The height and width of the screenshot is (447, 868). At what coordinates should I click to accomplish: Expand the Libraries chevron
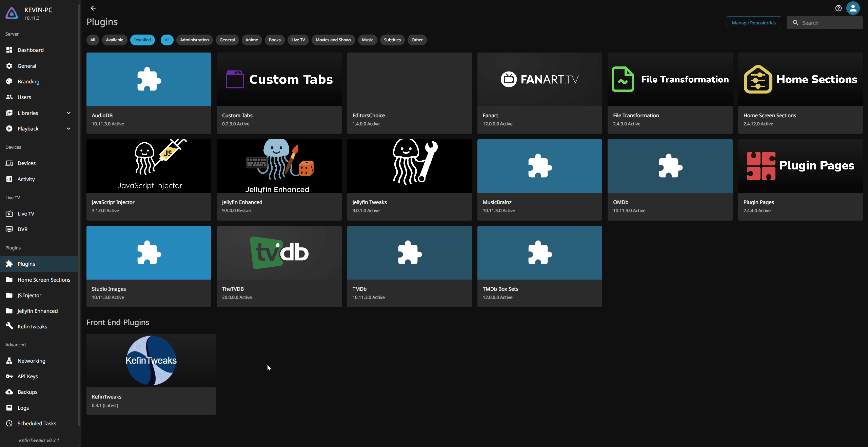(68, 113)
